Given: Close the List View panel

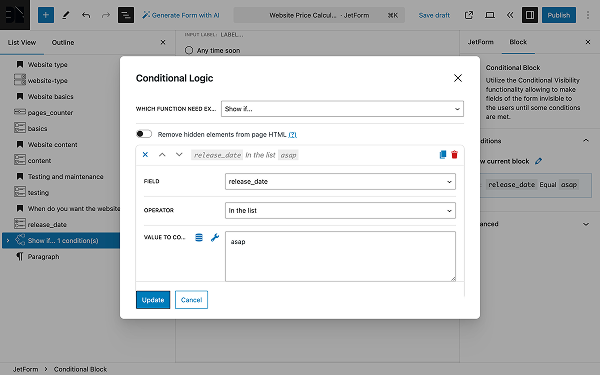Looking at the screenshot, I should pyautogui.click(x=163, y=42).
